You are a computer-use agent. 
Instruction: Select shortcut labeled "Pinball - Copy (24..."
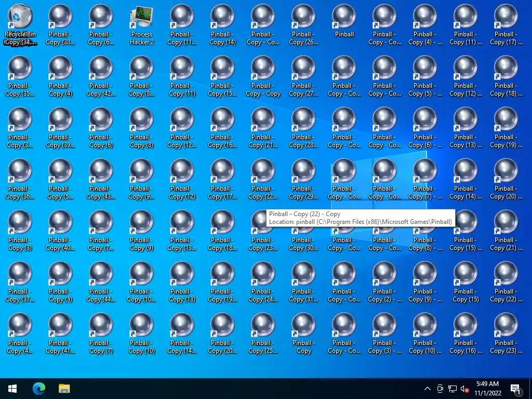pyautogui.click(x=263, y=283)
